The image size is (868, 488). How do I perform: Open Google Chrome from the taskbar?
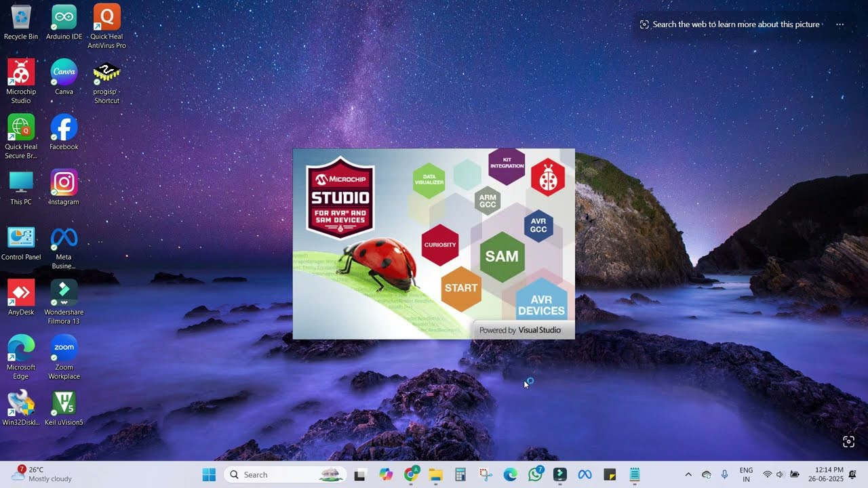pyautogui.click(x=410, y=474)
